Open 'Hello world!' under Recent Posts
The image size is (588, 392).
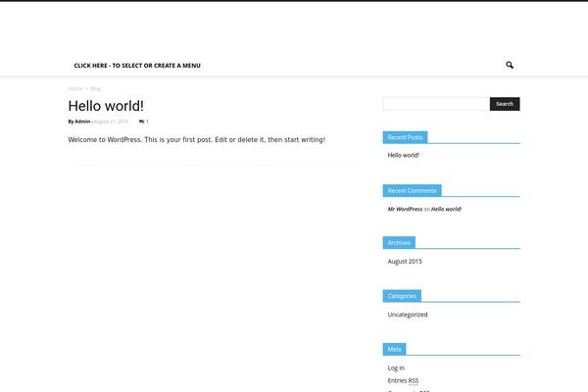(x=404, y=155)
